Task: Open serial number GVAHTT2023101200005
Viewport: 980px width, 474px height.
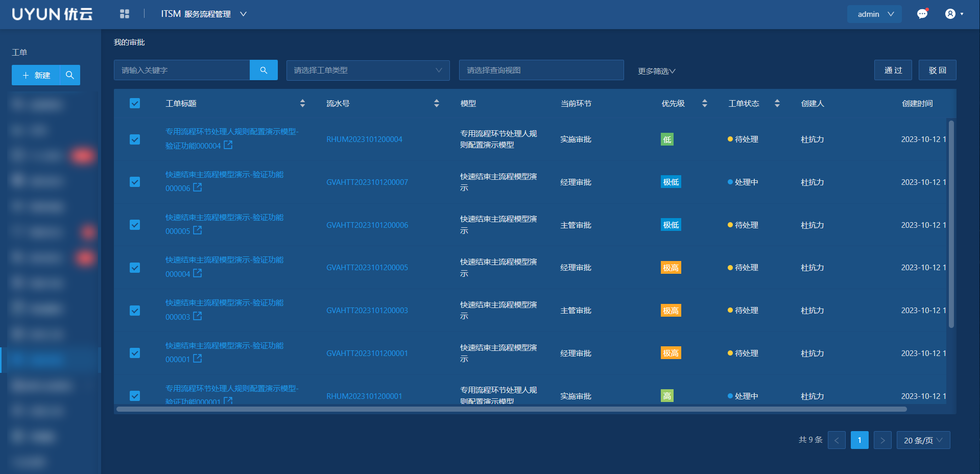Action: point(367,268)
